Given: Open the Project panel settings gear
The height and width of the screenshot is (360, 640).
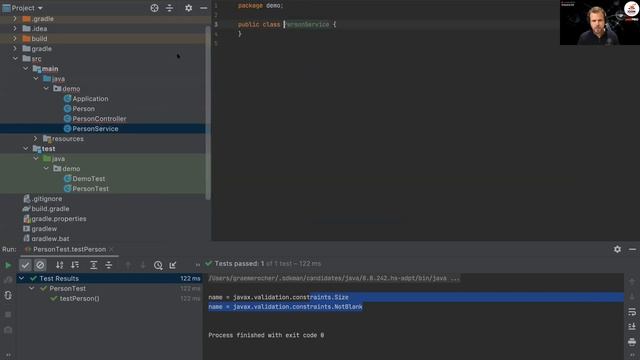Looking at the screenshot, I should point(188,8).
